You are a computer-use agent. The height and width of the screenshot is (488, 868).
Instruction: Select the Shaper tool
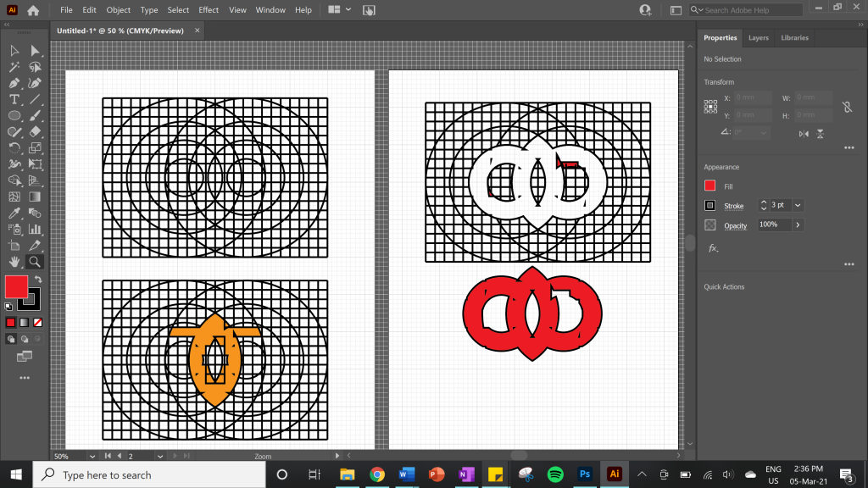point(14,131)
